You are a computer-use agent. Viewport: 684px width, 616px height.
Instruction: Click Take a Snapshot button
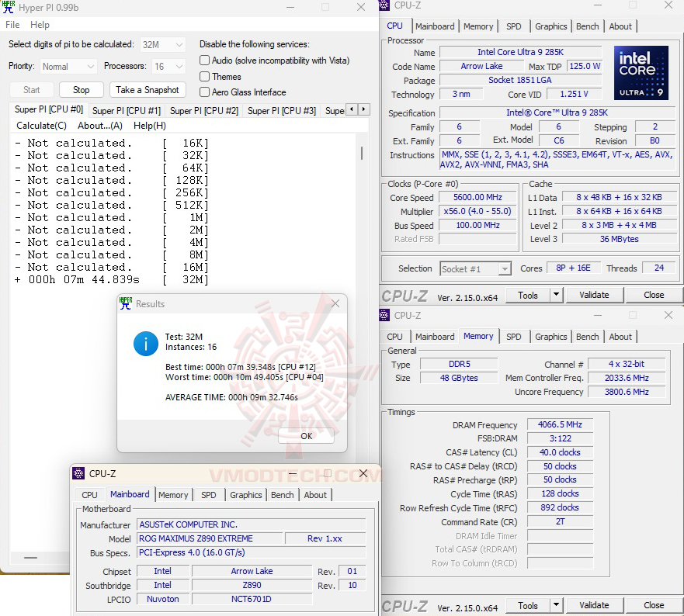click(x=148, y=90)
